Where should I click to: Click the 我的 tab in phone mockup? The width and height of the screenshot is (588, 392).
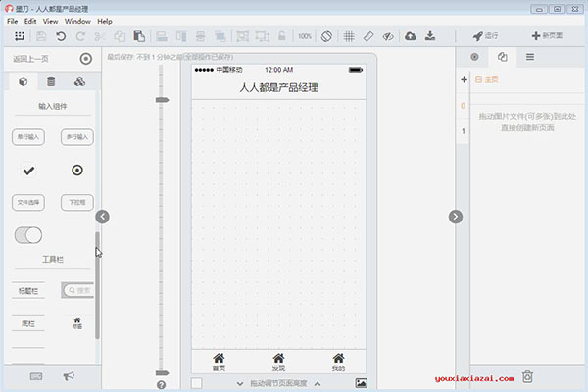pos(338,362)
